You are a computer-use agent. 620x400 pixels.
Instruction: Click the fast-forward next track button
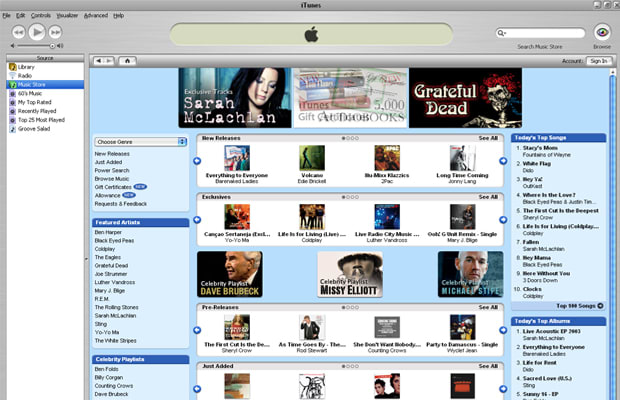(55, 32)
